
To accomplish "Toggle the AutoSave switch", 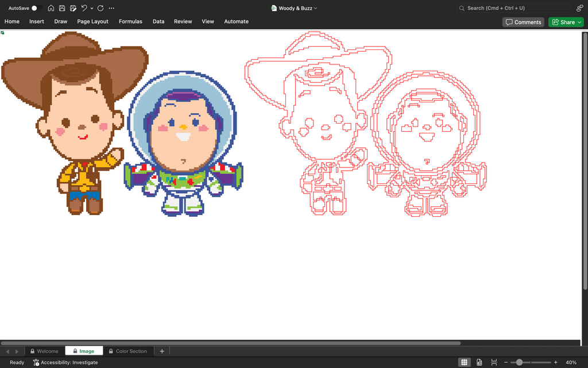I will [36, 8].
